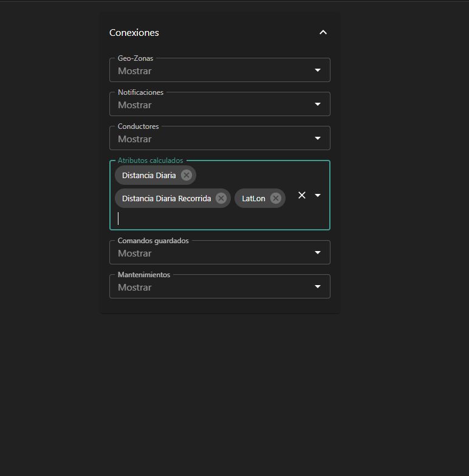The height and width of the screenshot is (476, 469).
Task: Click the Notificaciones dropdown arrow
Action: (x=318, y=105)
